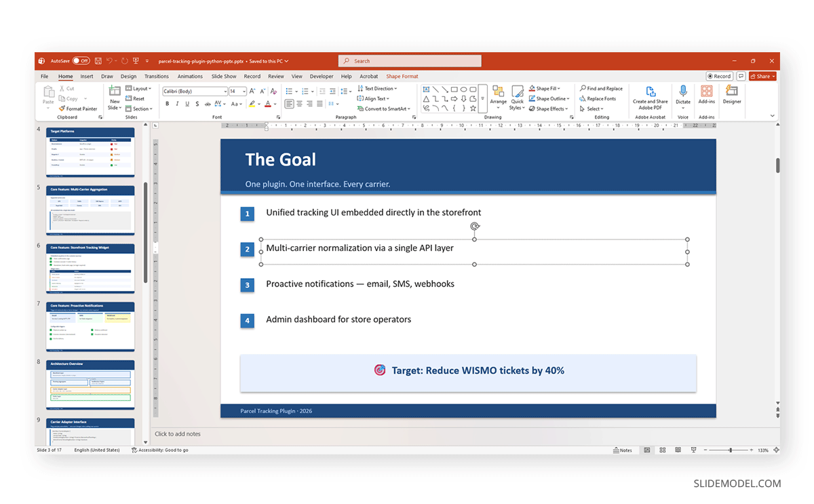Click the Save icon in title bar
Screen dimensions: 814x504
[98, 61]
